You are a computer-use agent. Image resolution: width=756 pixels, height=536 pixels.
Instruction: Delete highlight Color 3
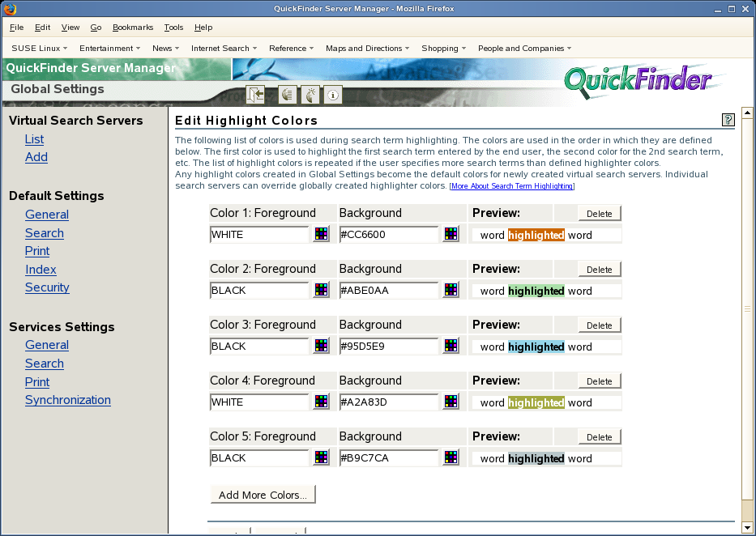600,325
